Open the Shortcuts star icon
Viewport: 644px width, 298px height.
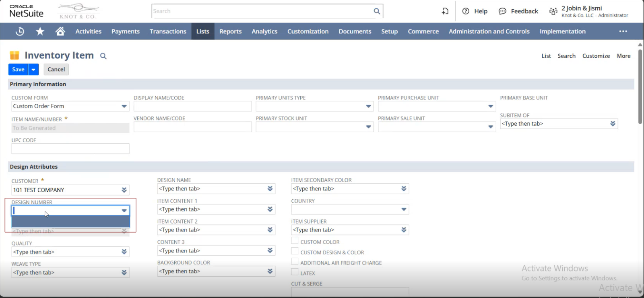40,31
